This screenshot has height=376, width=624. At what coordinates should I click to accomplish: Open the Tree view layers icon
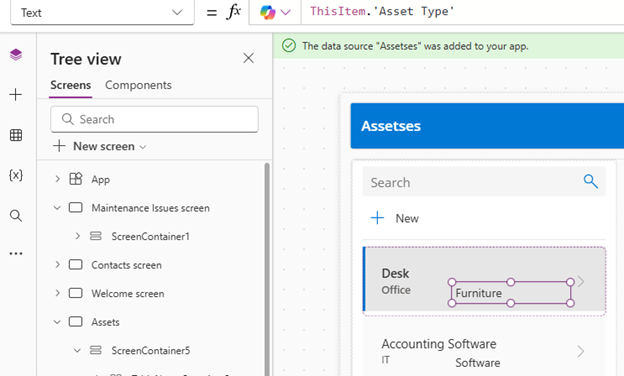pos(16,55)
